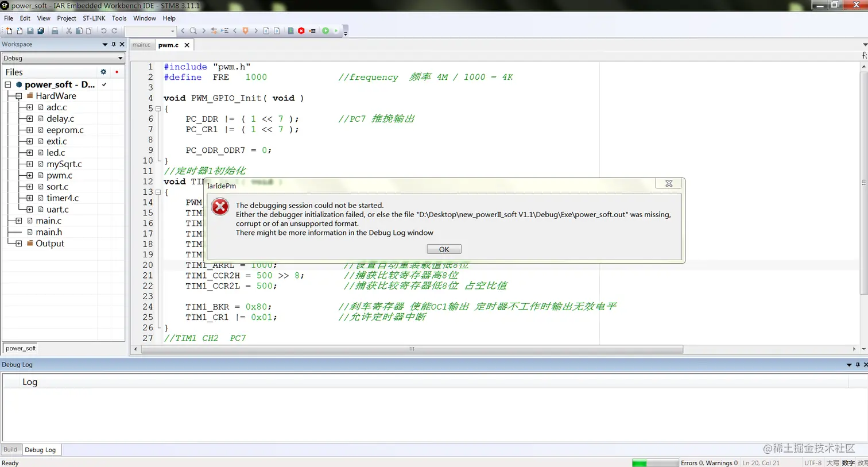Click the Navigate Forward document icon

point(277,31)
